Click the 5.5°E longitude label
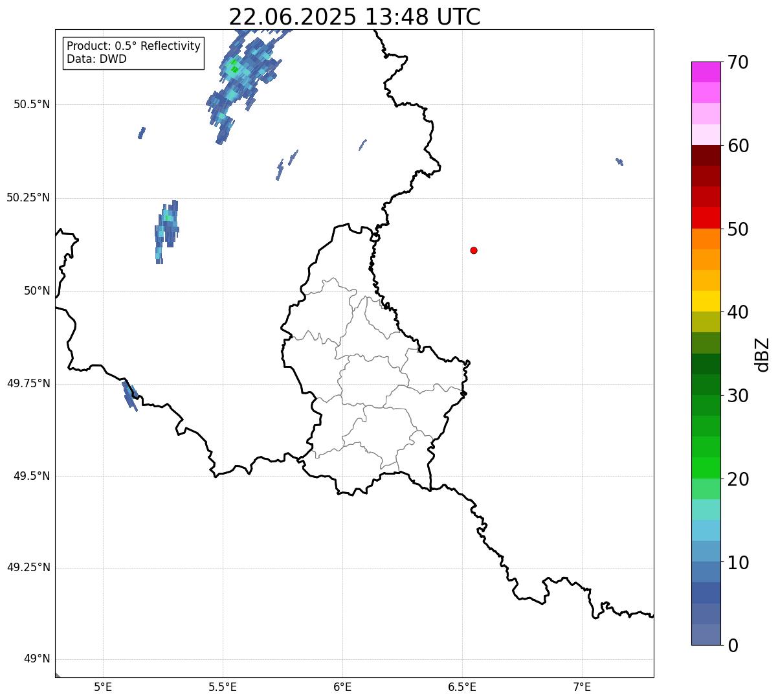This screenshot has height=700, width=778. [x=223, y=686]
